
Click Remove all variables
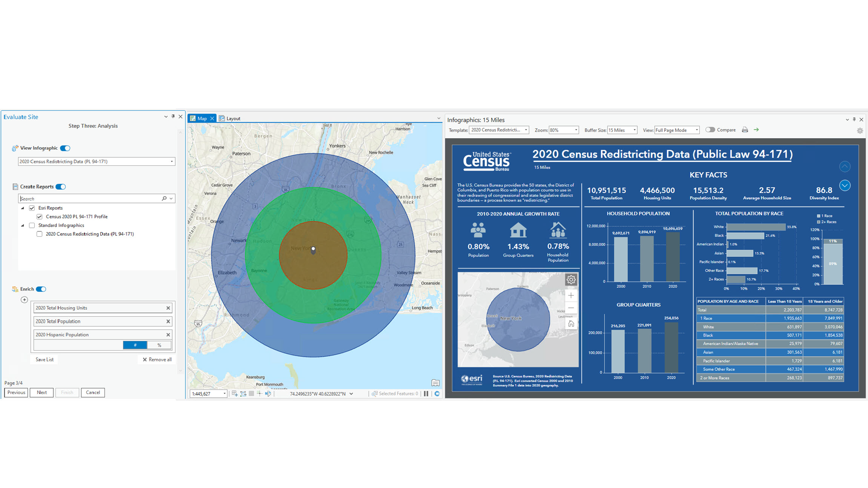tap(157, 360)
